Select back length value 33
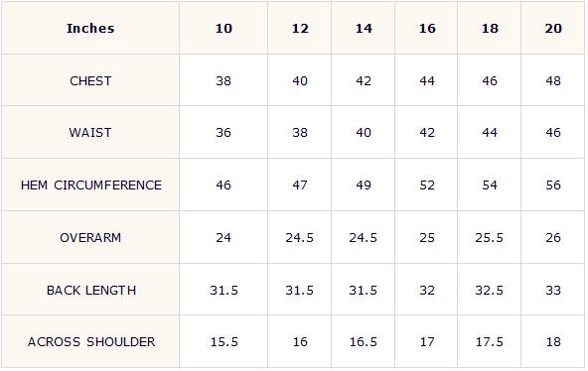 (553, 290)
